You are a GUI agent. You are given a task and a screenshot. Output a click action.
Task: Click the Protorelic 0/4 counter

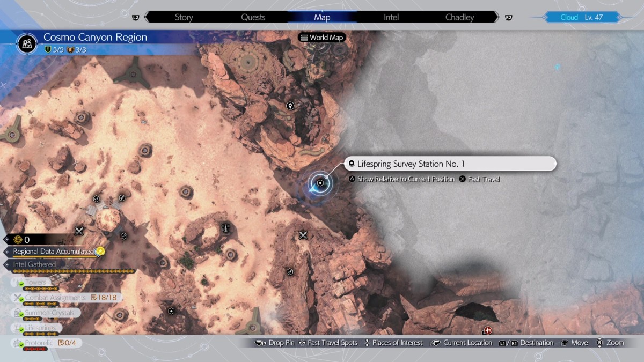(68, 342)
